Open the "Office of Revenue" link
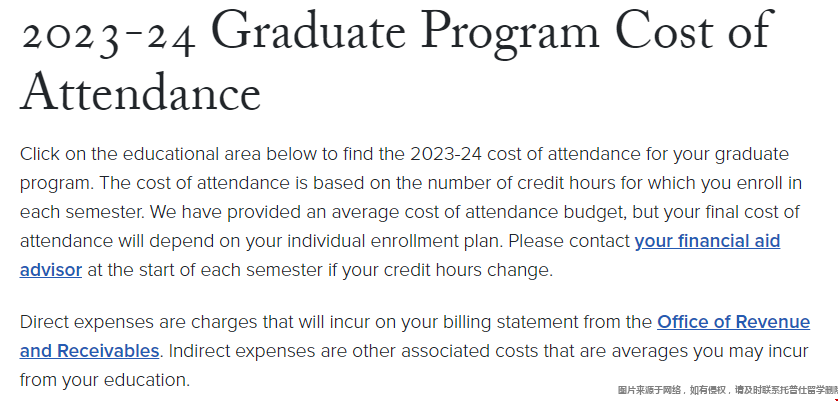Screen dimensions: 838x401 click(733, 322)
